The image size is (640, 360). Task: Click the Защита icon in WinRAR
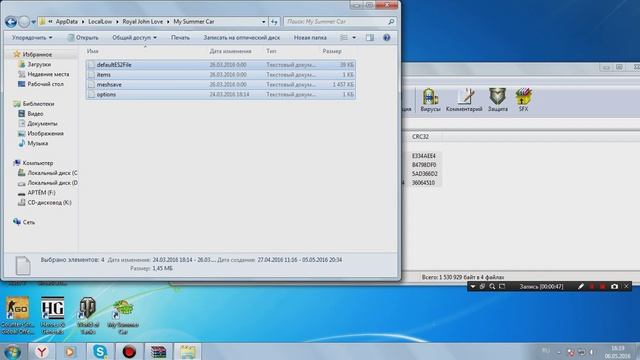[498, 100]
